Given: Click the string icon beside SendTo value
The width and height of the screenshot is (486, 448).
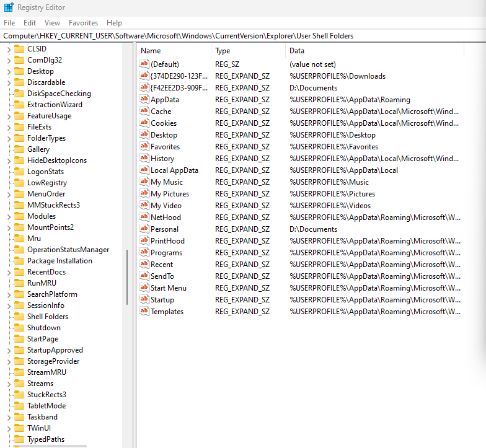Looking at the screenshot, I should 144,276.
